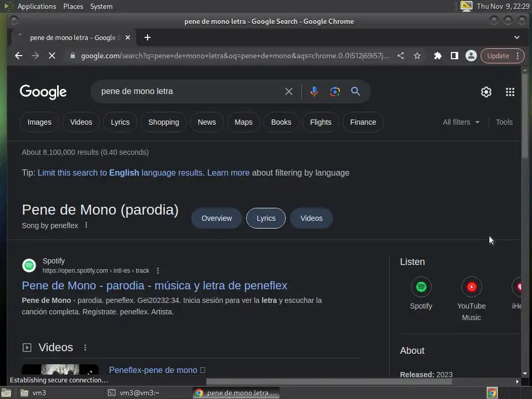The image size is (532, 399).
Task: Click the Google logo
Action: pyautogui.click(x=43, y=92)
